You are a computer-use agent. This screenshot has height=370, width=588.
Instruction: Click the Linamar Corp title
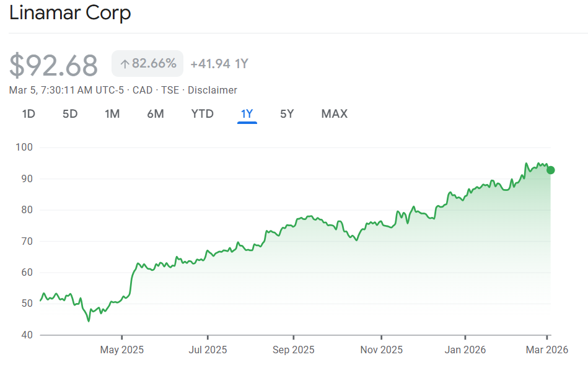click(x=70, y=13)
